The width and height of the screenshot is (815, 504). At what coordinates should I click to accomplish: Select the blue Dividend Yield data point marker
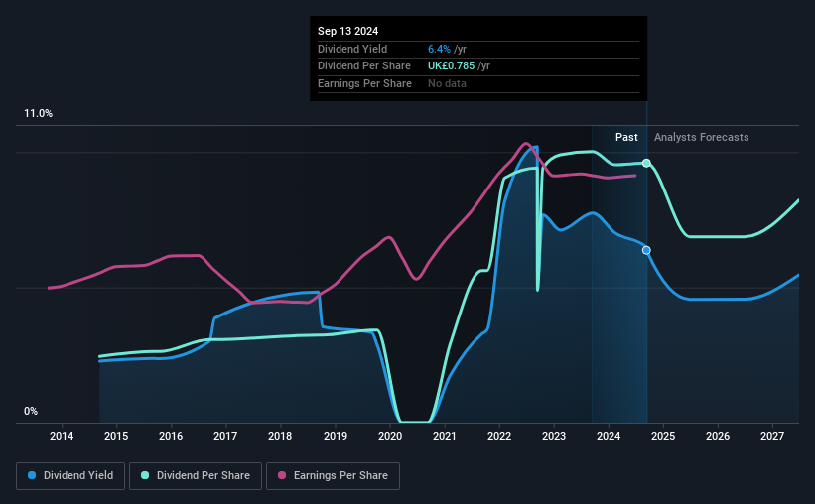tap(646, 250)
